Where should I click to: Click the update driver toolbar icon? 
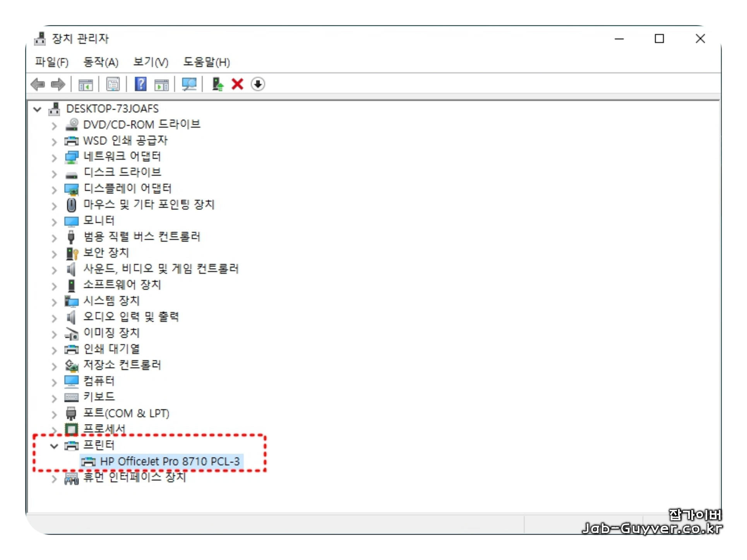[218, 84]
